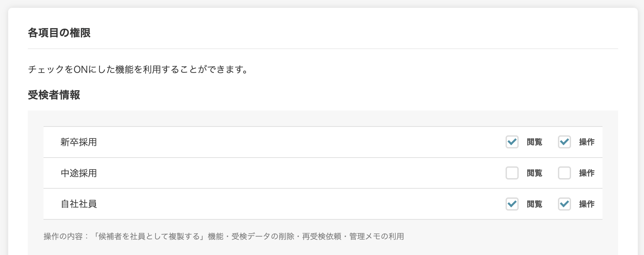Image resolution: width=644 pixels, height=255 pixels.
Task: Click the 操作 text label in 自社社員 row
Action: (587, 204)
